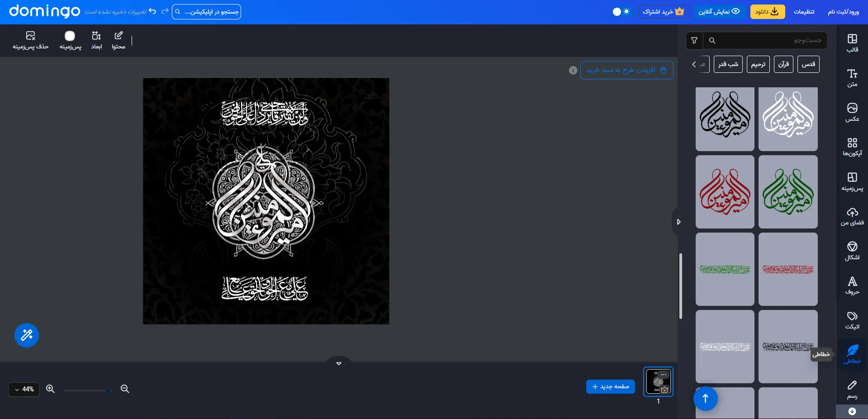Insert the white calligraphy emblem thumbnail
The image size is (868, 419).
[x=788, y=119]
